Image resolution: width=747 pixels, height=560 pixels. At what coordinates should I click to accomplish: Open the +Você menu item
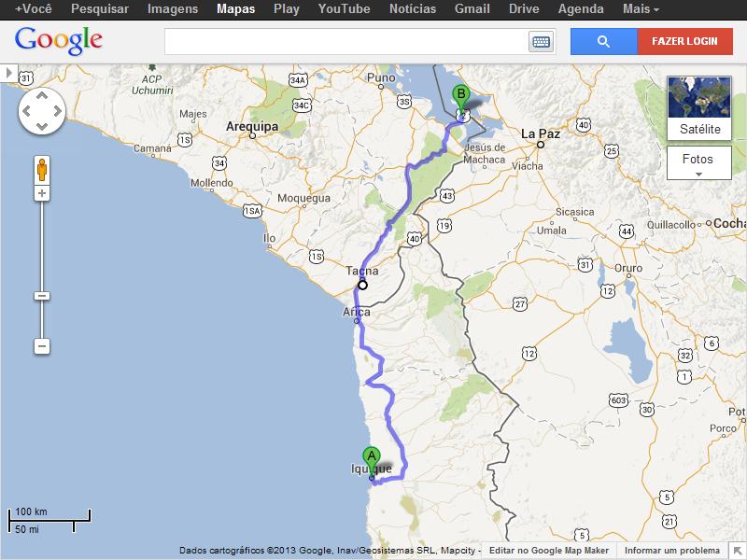tap(34, 9)
